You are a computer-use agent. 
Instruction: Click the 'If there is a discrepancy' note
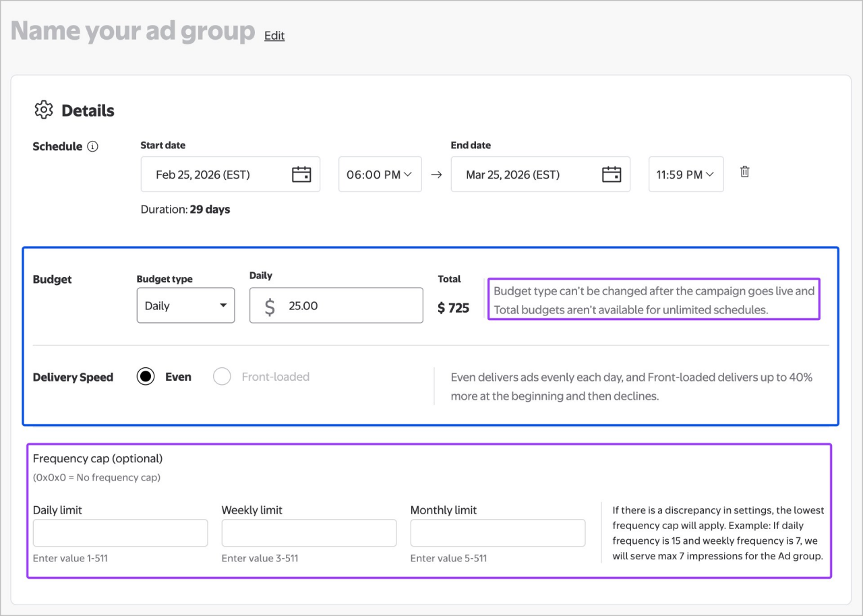pyautogui.click(x=719, y=533)
